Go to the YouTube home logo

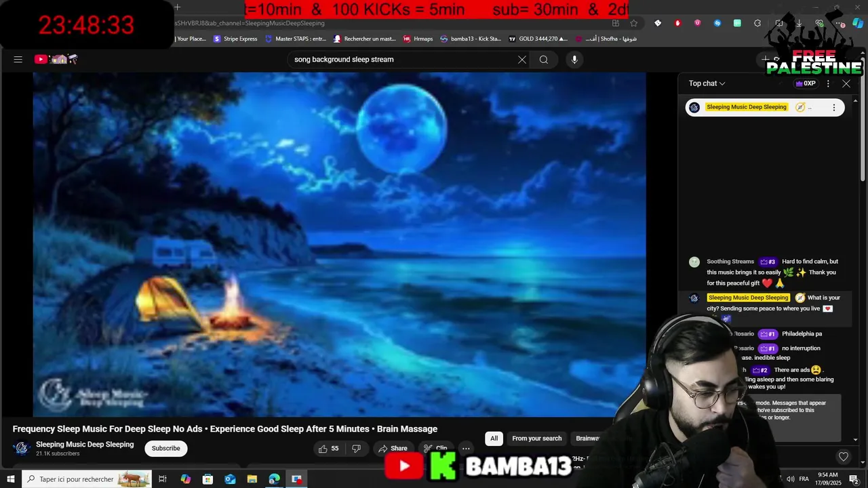coord(56,60)
